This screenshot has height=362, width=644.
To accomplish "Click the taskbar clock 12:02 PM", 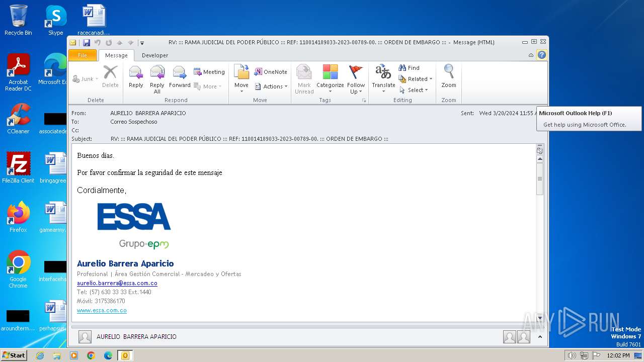I will coord(618,355).
